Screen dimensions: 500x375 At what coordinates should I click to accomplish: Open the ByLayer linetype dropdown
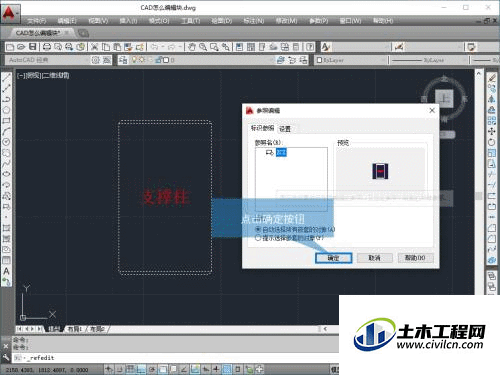(429, 60)
